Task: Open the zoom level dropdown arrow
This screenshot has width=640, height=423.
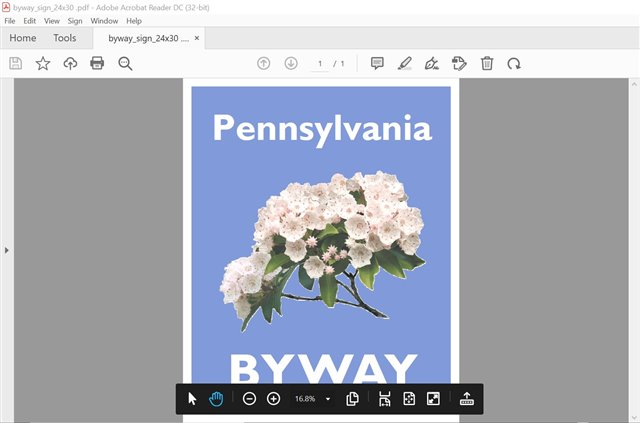Action: point(328,399)
